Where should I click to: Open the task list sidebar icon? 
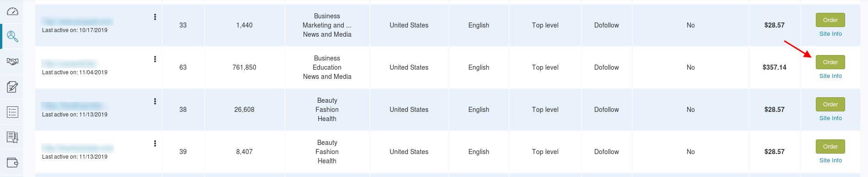13,112
